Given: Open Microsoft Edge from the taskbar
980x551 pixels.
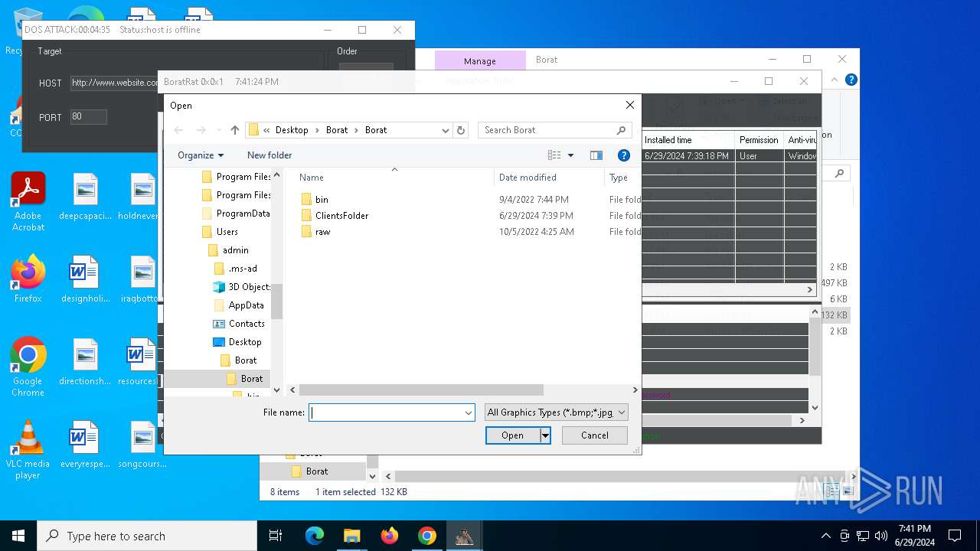Looking at the screenshot, I should [315, 536].
